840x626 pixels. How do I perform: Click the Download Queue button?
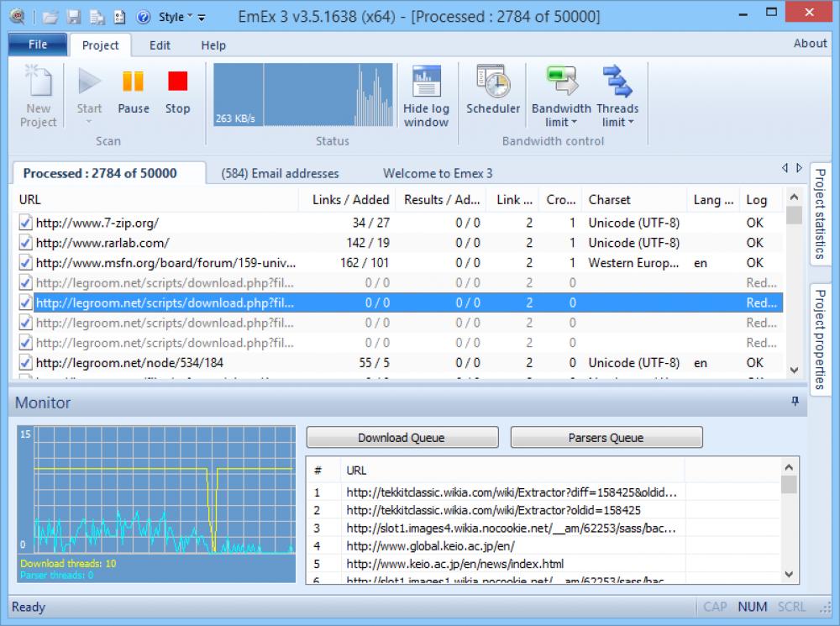pos(402,437)
